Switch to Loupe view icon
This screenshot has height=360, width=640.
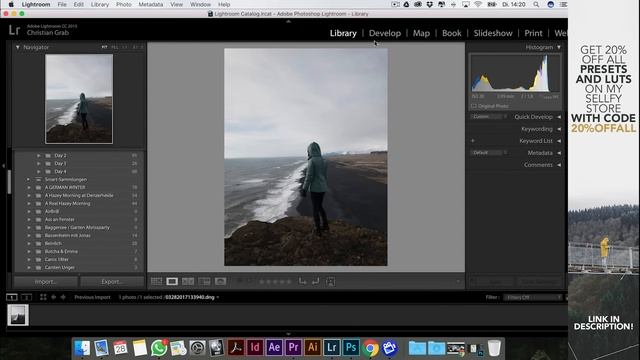172,281
